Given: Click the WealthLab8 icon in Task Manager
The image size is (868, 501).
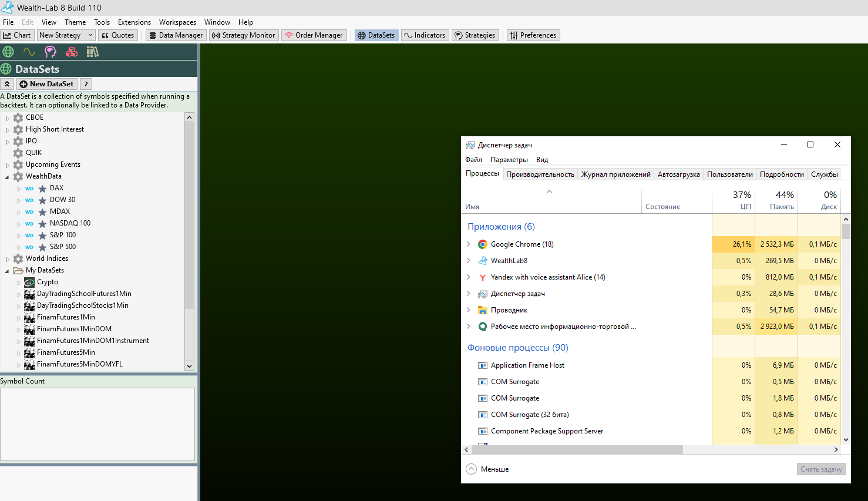Looking at the screenshot, I should (x=482, y=261).
